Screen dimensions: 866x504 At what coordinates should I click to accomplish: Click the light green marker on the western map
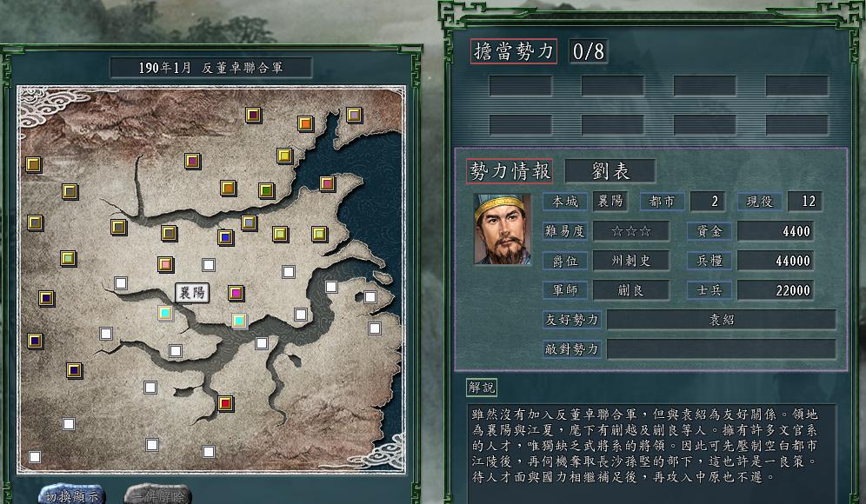click(x=69, y=258)
